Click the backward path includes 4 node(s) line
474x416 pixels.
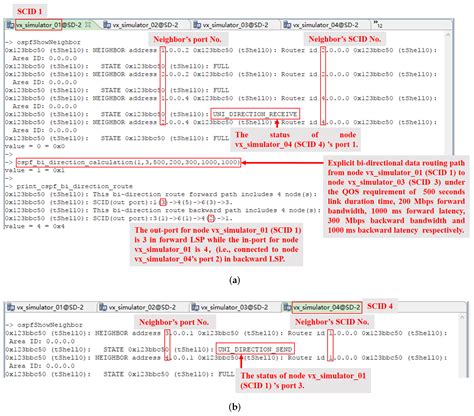163,210
